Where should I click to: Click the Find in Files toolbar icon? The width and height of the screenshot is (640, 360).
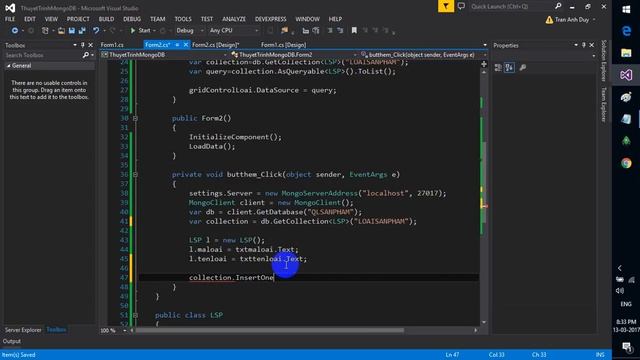point(284,31)
